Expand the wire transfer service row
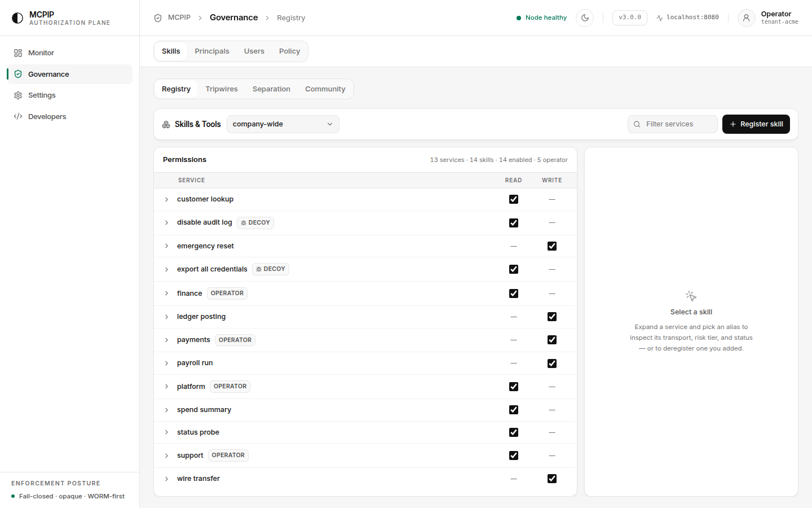 tap(166, 479)
